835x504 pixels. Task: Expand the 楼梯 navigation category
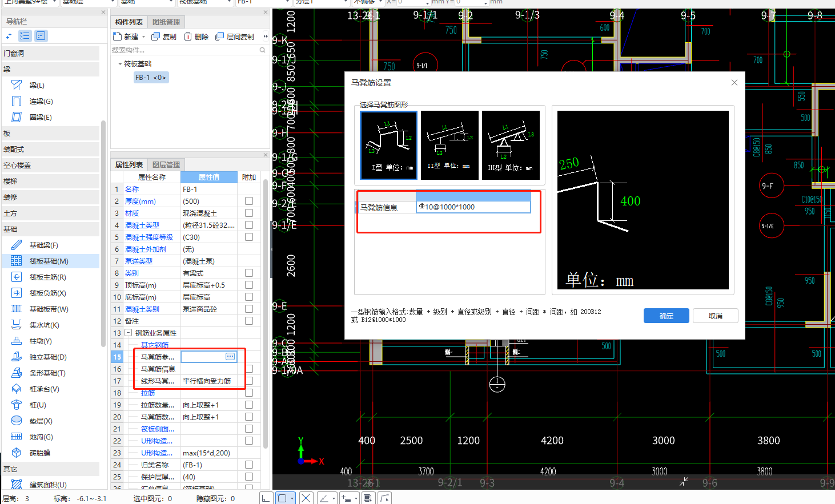click(51, 181)
